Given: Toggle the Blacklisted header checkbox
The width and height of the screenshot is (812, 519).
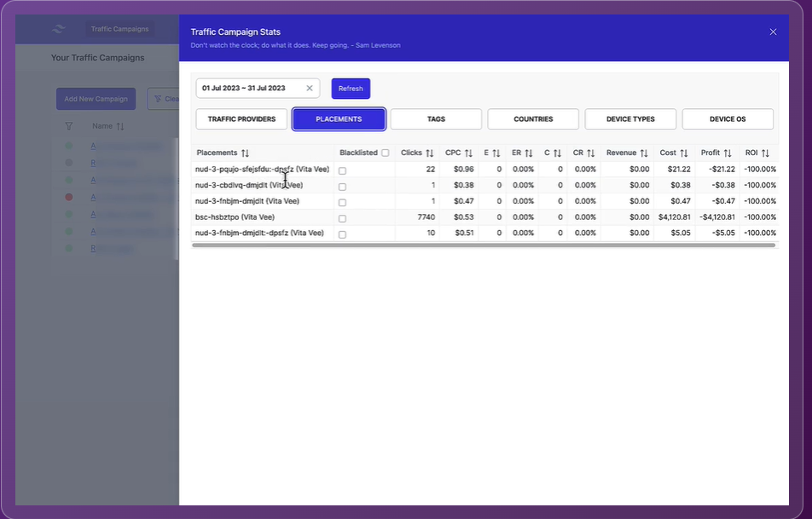Looking at the screenshot, I should (x=386, y=153).
